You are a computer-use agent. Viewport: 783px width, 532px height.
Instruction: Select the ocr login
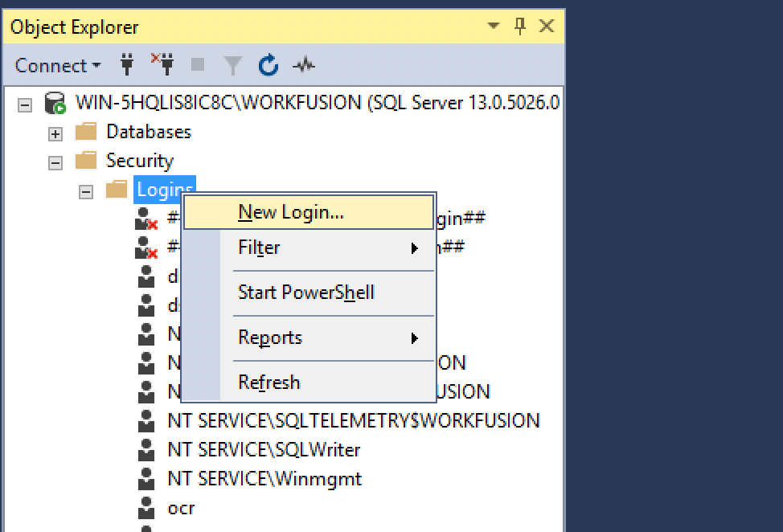point(181,508)
